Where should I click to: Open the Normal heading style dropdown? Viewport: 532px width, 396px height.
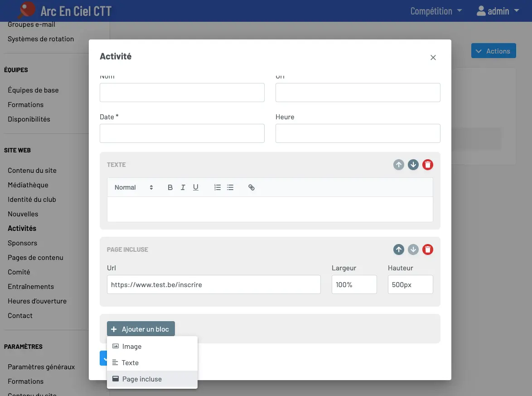coord(134,187)
